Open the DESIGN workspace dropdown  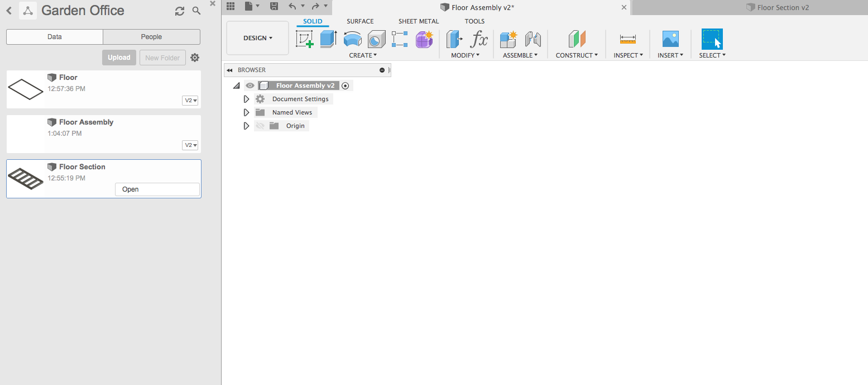pyautogui.click(x=257, y=37)
